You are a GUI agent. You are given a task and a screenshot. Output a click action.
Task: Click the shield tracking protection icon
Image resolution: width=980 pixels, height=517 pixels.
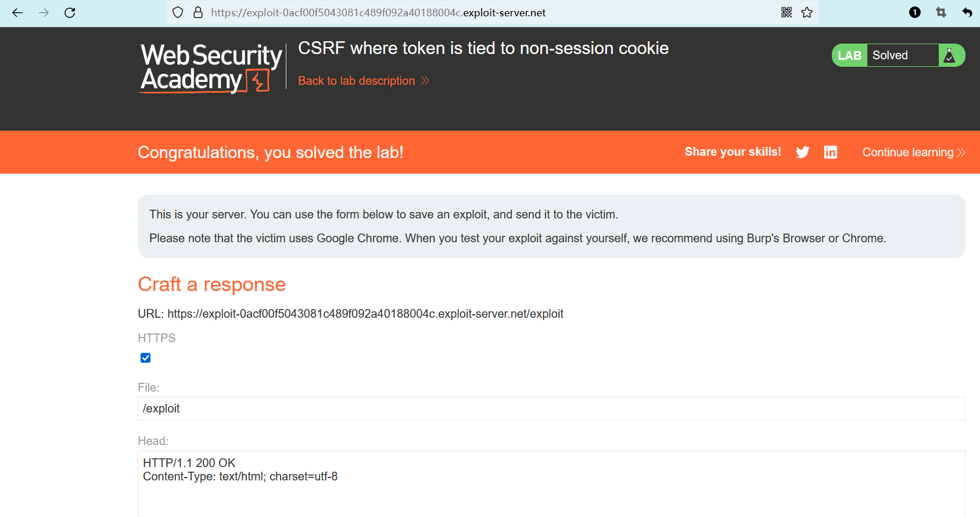click(178, 13)
